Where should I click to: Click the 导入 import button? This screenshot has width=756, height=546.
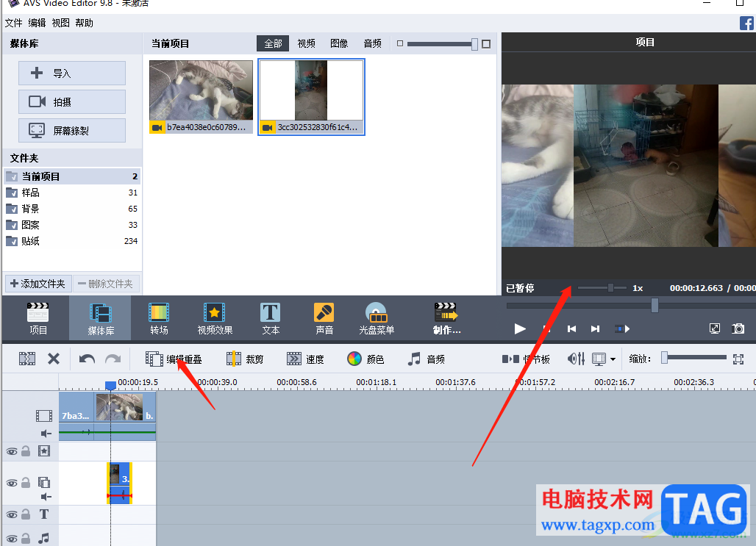(x=72, y=73)
